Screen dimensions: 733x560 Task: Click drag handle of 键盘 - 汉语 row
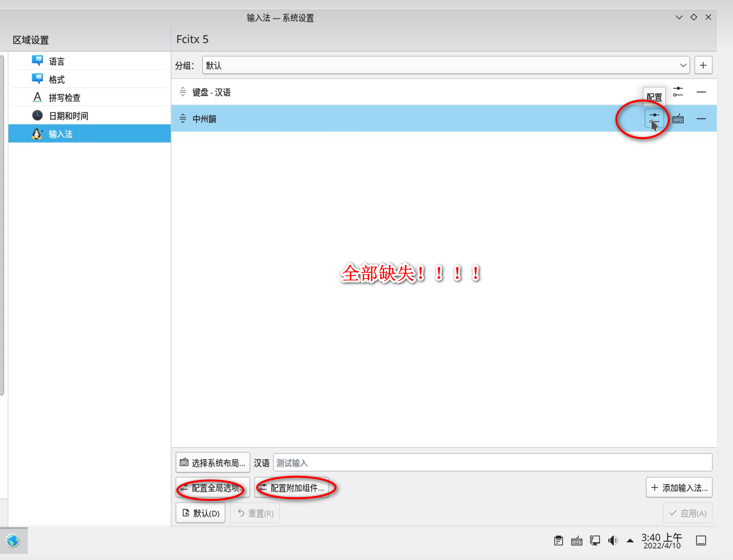point(183,92)
